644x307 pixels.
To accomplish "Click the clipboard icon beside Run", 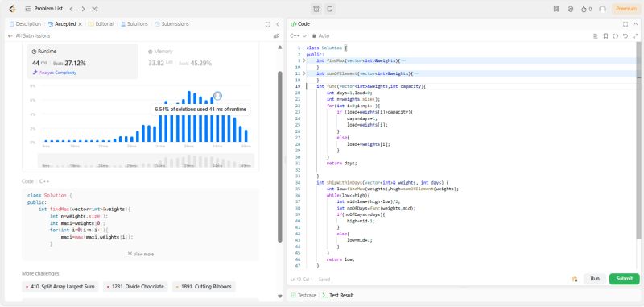I will (x=575, y=279).
